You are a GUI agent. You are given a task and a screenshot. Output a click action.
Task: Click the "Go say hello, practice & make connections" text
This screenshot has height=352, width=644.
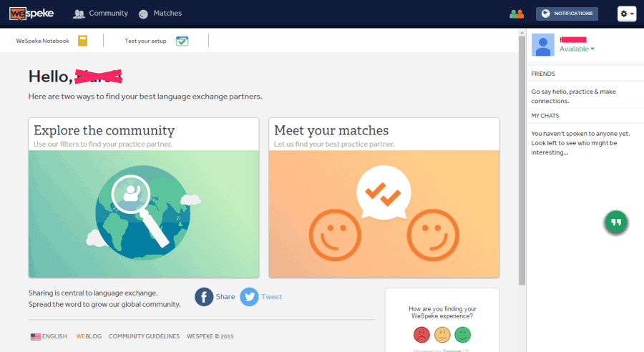[x=573, y=96]
